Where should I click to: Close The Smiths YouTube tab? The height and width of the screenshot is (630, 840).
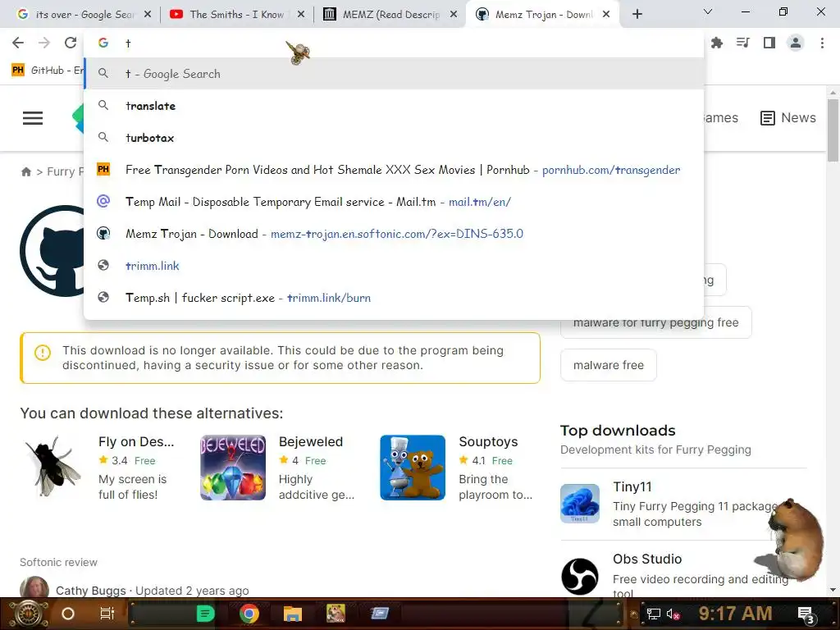click(301, 15)
